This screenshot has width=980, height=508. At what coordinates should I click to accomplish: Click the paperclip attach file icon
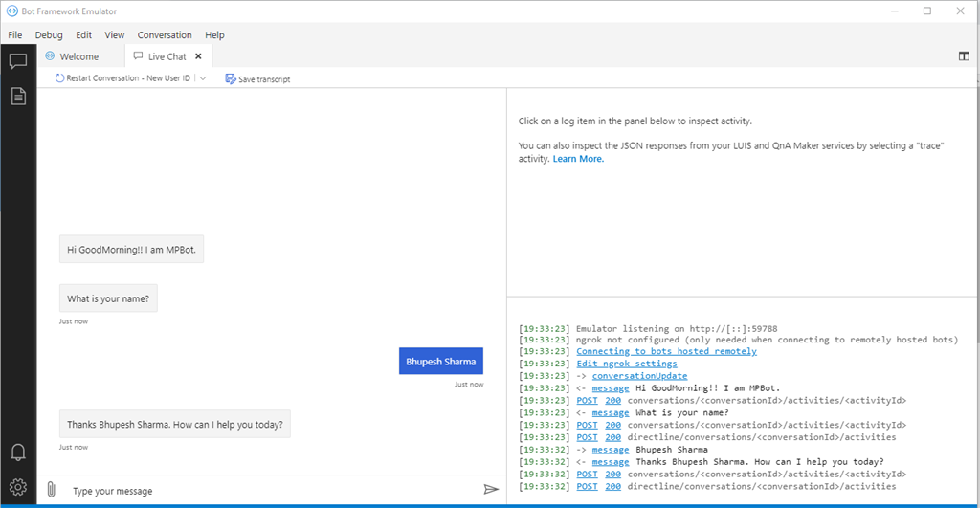pyautogui.click(x=52, y=490)
